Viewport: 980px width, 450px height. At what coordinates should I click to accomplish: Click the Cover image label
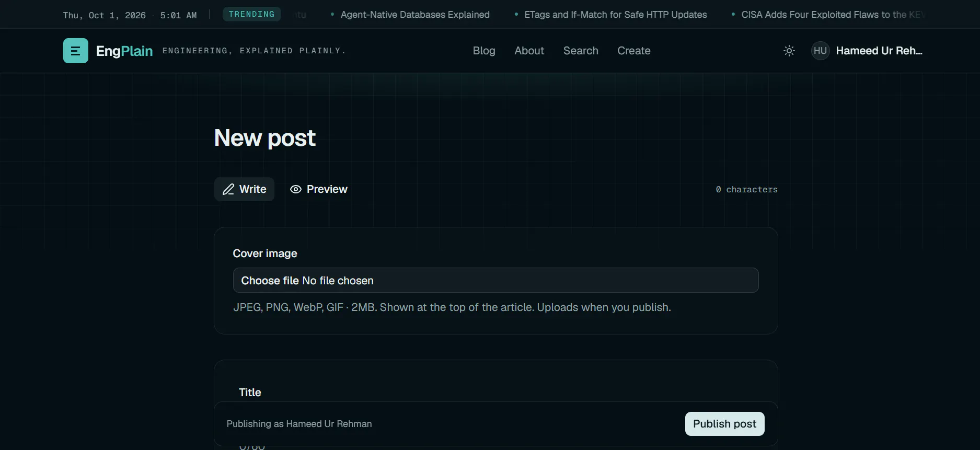click(x=265, y=253)
